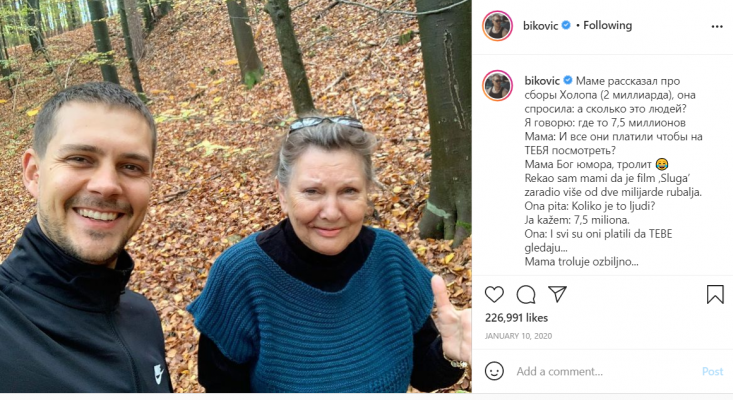Click the verified badge beside the caption username
Image resolution: width=733 pixels, height=400 pixels.
pyautogui.click(x=568, y=80)
